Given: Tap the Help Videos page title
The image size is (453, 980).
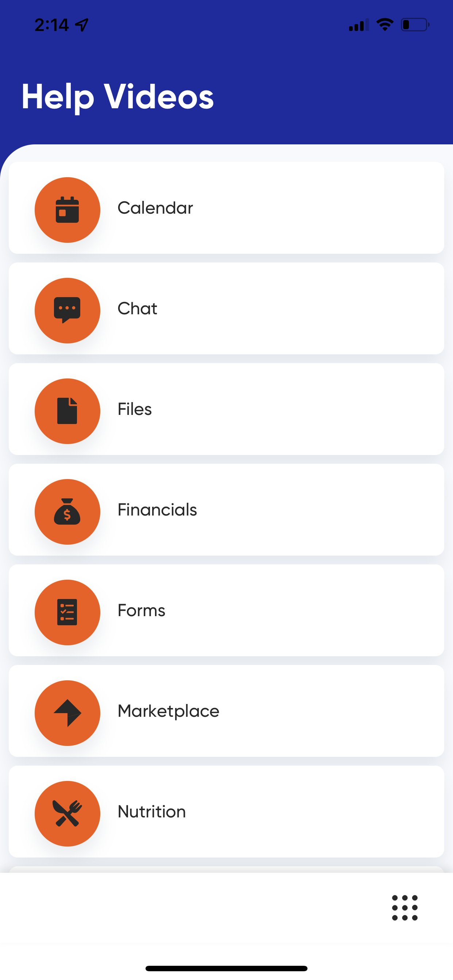Looking at the screenshot, I should point(117,97).
